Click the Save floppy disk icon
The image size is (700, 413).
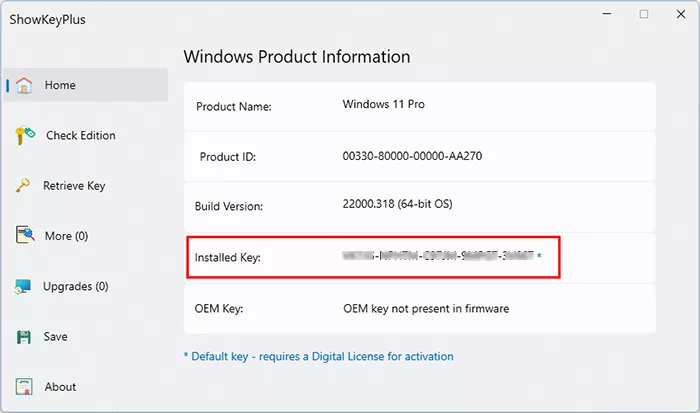coord(25,337)
